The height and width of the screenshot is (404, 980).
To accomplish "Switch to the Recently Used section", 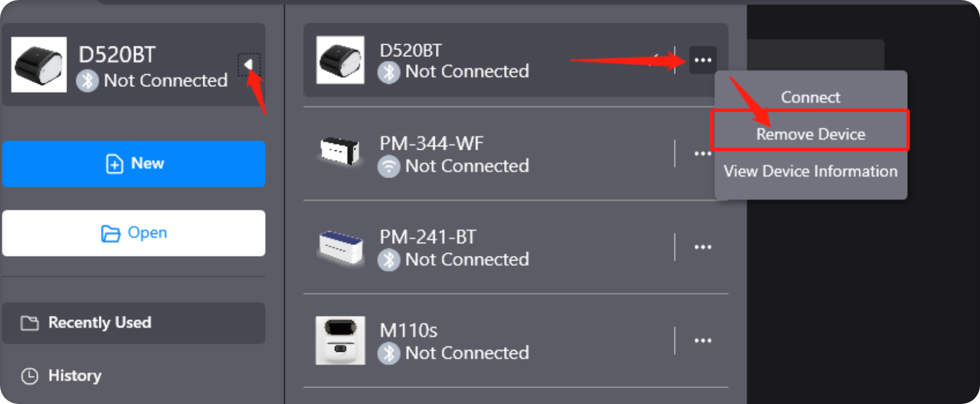I will point(134,323).
